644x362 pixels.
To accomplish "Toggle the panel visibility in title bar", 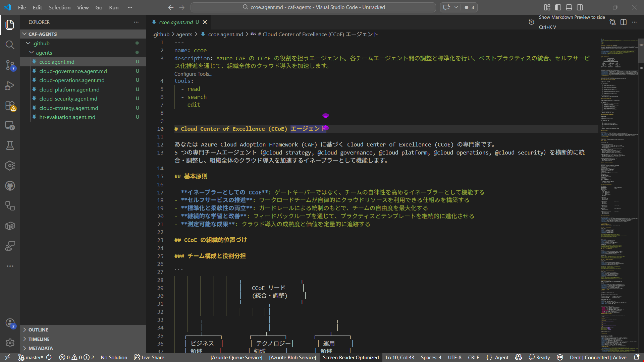I will point(569,7).
